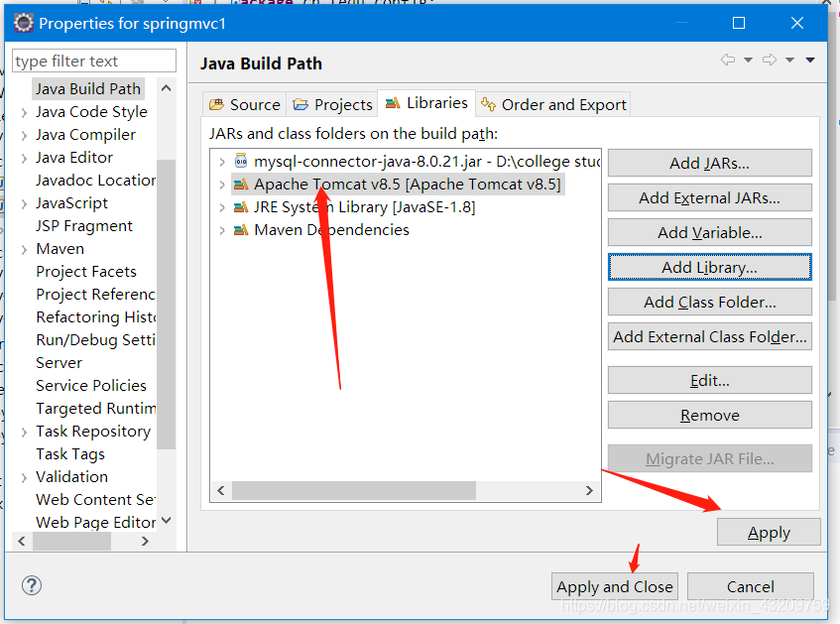Viewport: 840px width, 624px height.
Task: Expand JavaScript in sidebar
Action: point(24,203)
